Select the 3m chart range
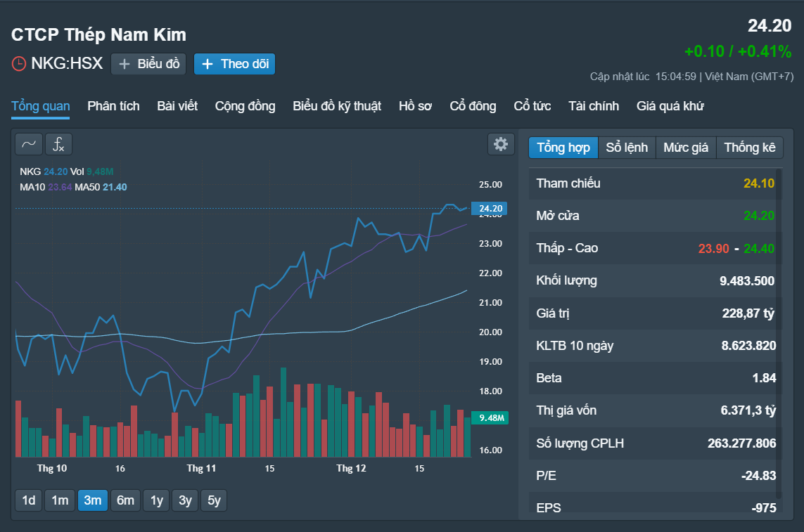This screenshot has width=804, height=532. 93,500
